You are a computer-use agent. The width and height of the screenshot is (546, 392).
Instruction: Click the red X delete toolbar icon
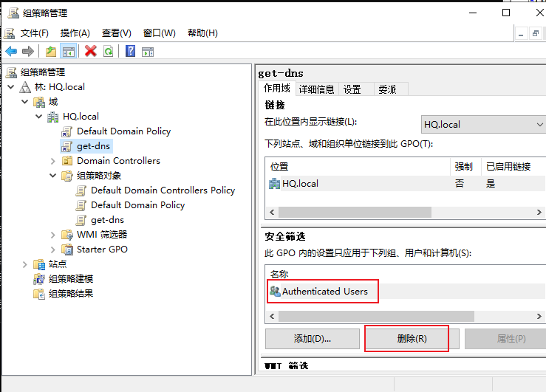(91, 51)
